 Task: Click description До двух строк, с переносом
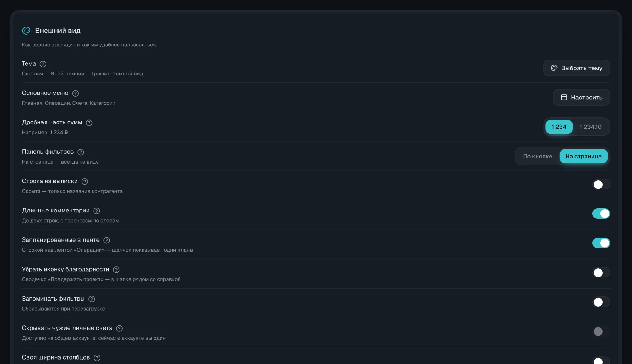(x=58, y=220)
